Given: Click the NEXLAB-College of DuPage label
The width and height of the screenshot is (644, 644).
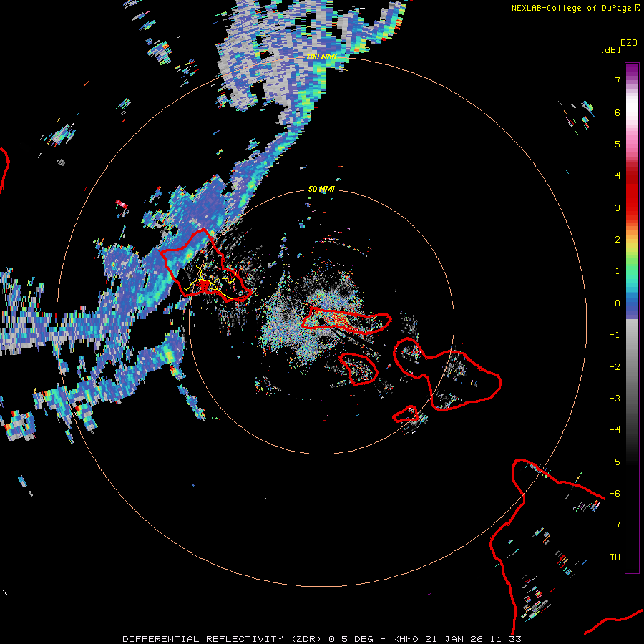Looking at the screenshot, I should [x=572, y=8].
